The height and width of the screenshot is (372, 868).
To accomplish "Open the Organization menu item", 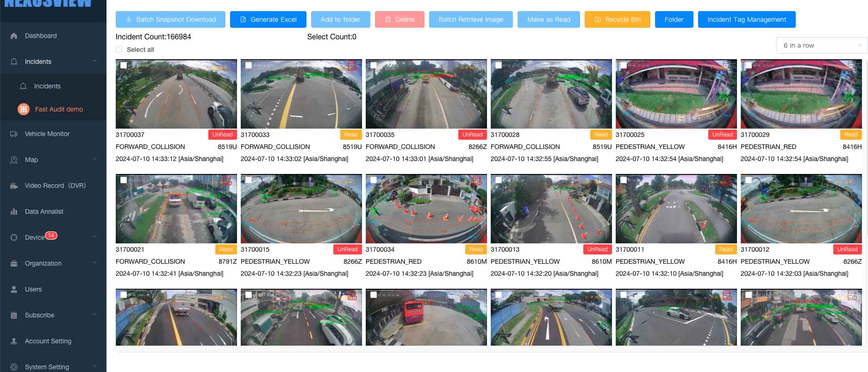I will click(x=43, y=264).
